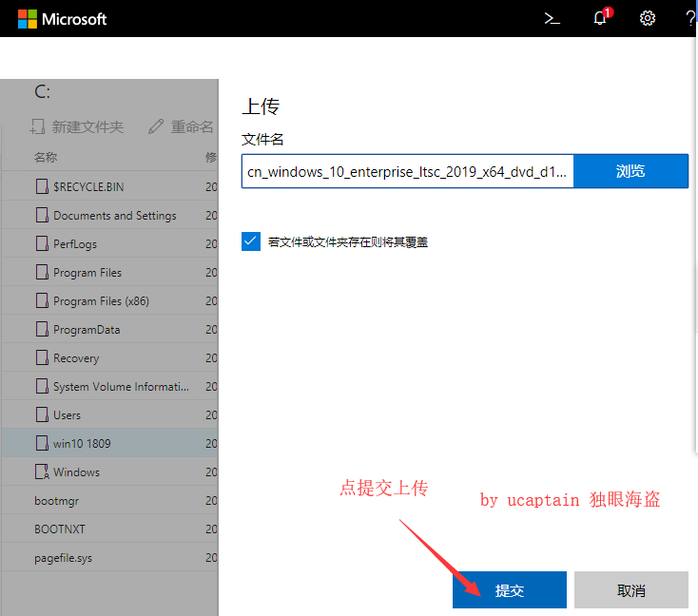Click the PerfLogs folder name

[x=75, y=244]
